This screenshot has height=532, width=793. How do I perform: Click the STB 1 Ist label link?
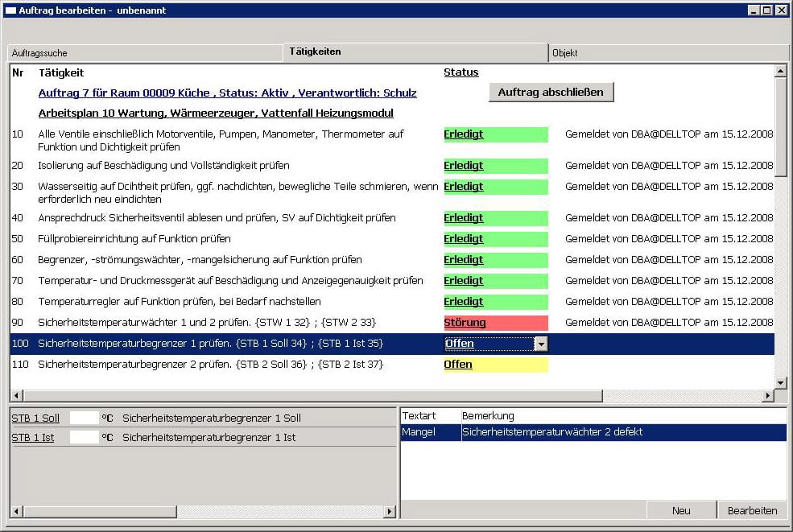(x=33, y=438)
